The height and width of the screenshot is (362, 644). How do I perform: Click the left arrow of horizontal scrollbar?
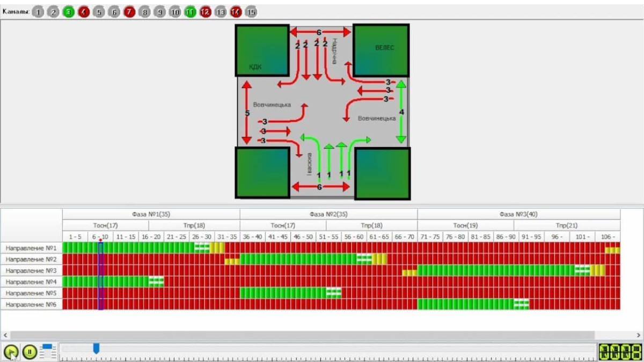pos(5,335)
